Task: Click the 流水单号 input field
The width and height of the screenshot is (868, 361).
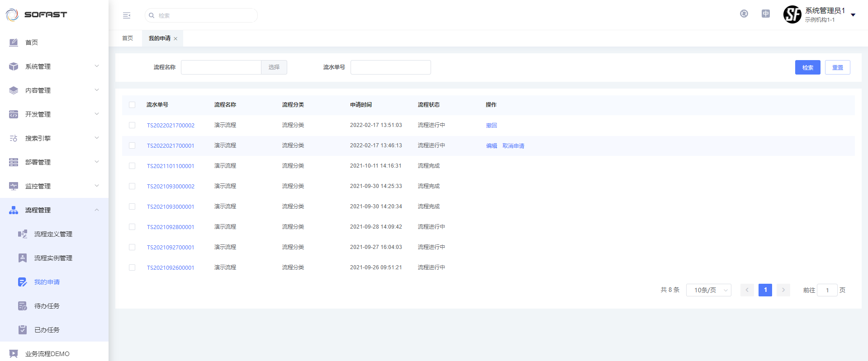Action: pos(390,67)
